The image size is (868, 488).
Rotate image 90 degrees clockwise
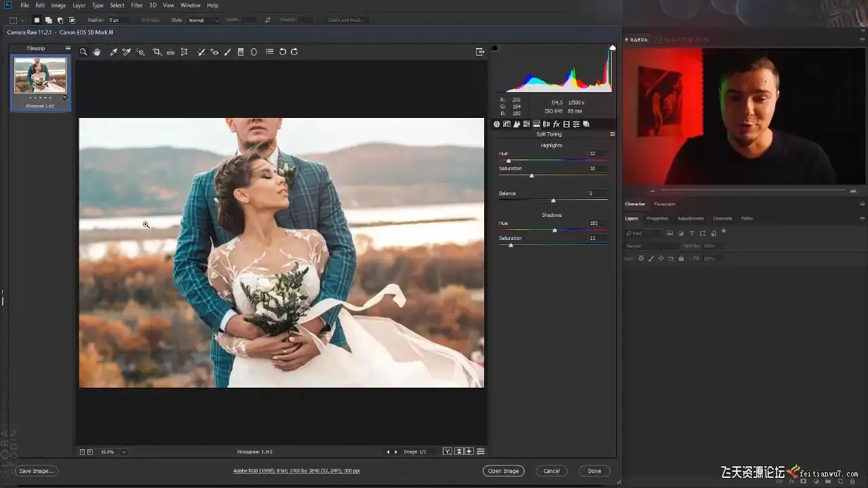294,52
